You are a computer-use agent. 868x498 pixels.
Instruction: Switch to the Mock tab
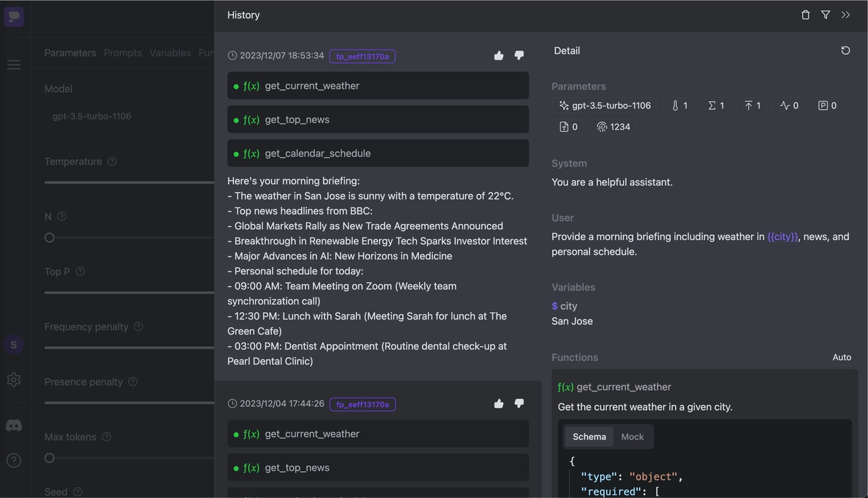coord(632,437)
